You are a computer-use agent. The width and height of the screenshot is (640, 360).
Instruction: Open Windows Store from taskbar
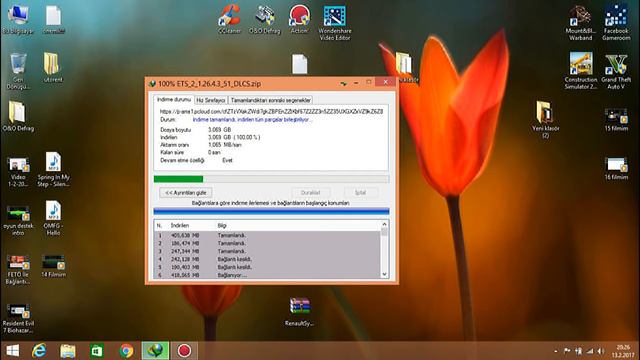pyautogui.click(x=97, y=351)
